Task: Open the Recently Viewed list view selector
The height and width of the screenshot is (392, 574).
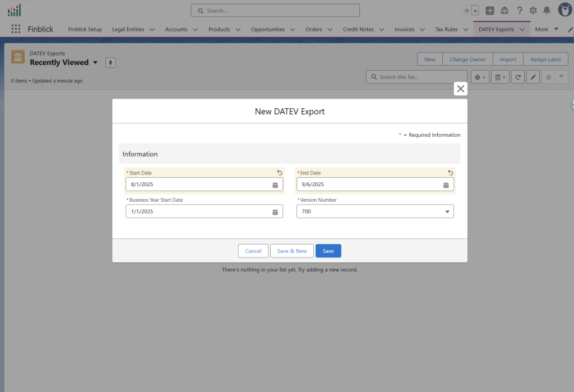Action: click(95, 63)
